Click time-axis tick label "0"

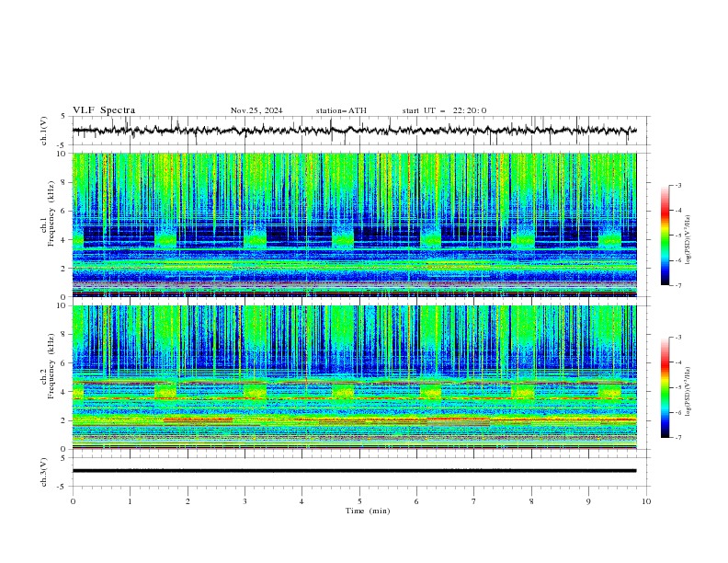[x=73, y=501]
